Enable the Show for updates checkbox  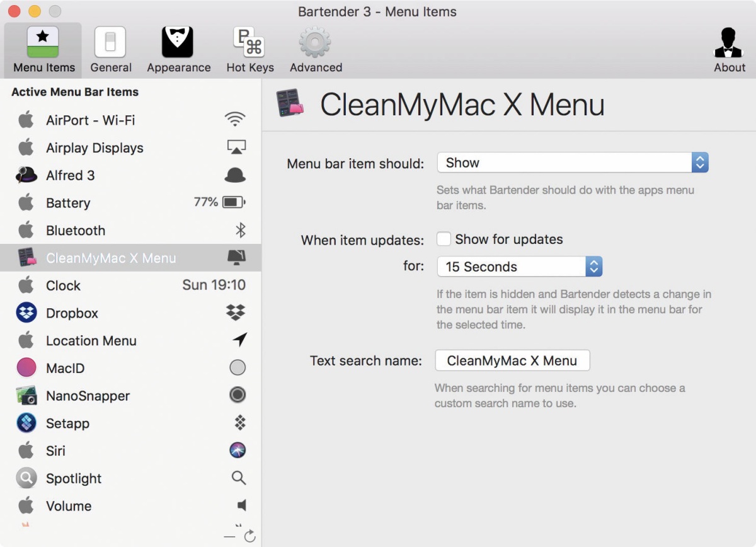click(x=444, y=239)
